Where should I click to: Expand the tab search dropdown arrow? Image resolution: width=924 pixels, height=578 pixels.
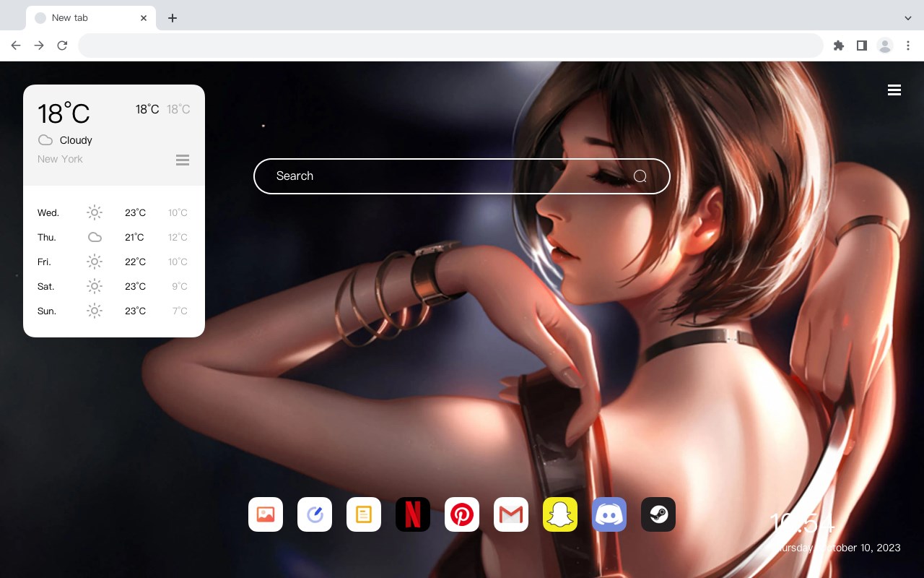908,18
